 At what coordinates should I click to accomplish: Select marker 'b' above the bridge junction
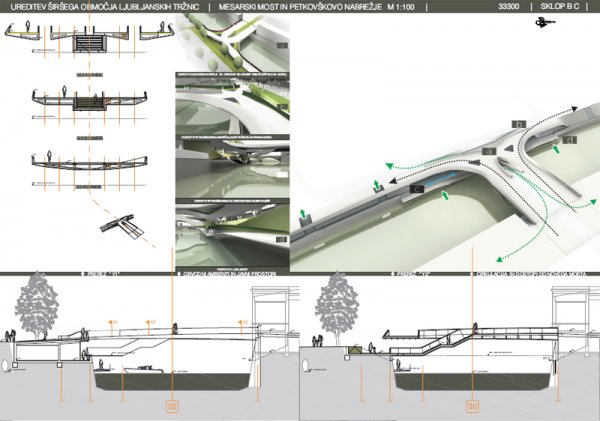click(518, 122)
